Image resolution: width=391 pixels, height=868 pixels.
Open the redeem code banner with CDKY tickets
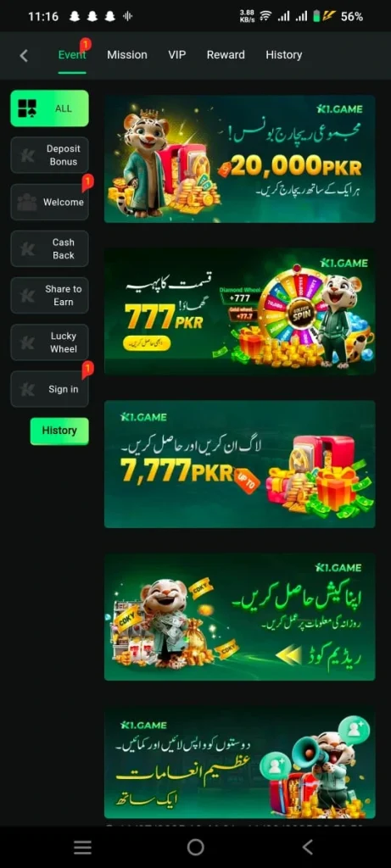click(x=240, y=617)
